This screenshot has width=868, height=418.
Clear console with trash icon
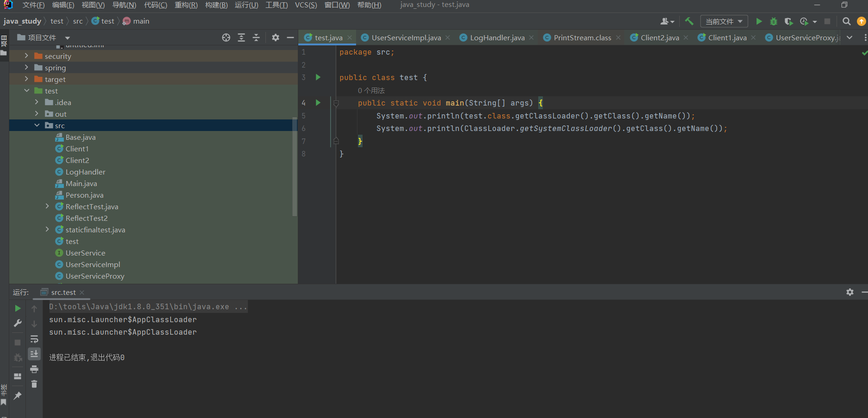[34, 384]
